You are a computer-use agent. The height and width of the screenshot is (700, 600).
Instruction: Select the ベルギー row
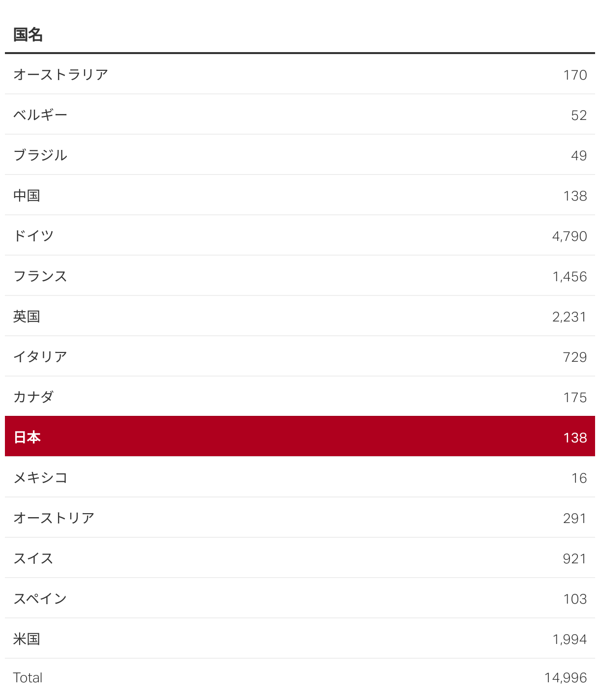click(300, 115)
